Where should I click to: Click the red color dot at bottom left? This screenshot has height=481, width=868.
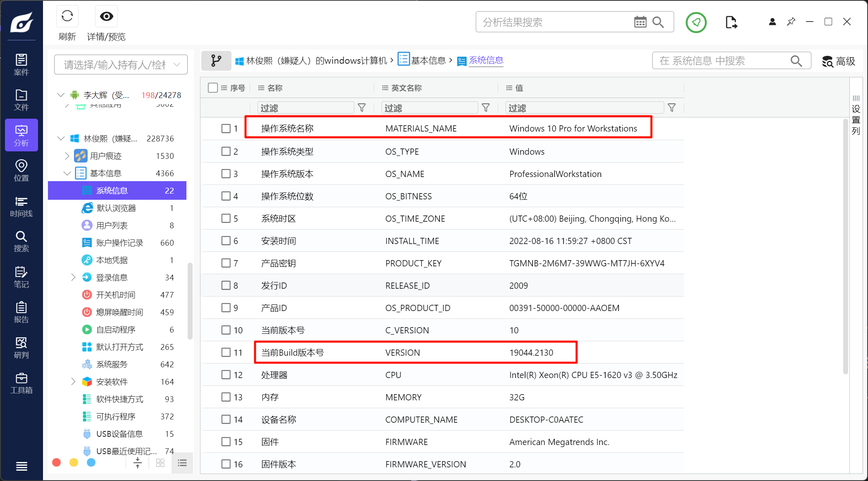(x=57, y=462)
